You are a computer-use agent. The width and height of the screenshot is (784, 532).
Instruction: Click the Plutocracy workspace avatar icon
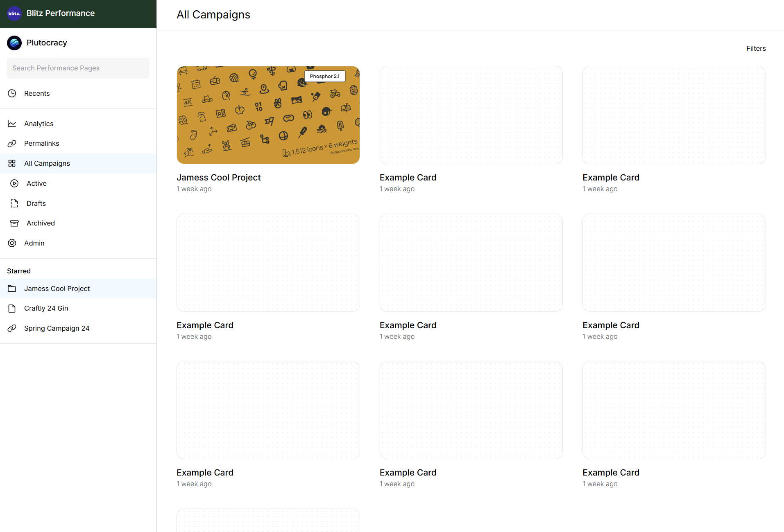[14, 43]
